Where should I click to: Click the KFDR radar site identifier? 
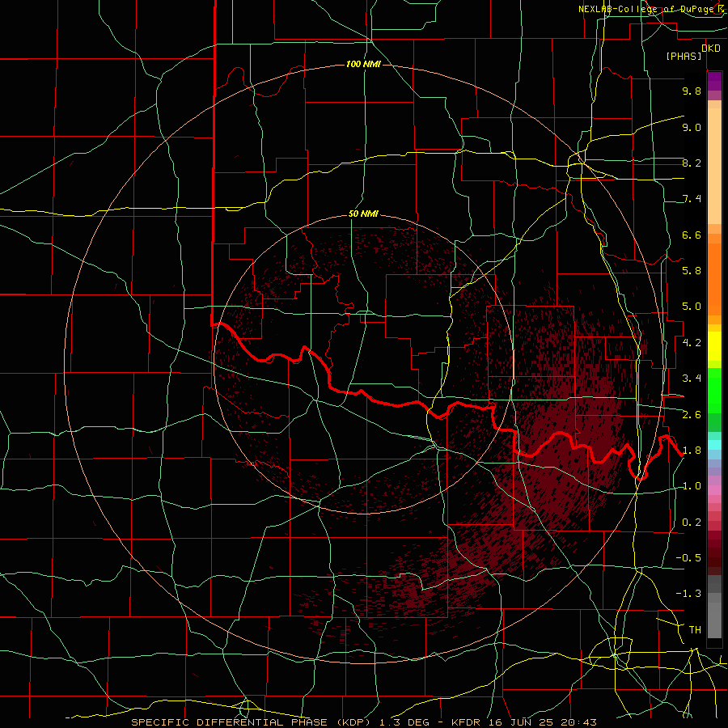click(466, 722)
